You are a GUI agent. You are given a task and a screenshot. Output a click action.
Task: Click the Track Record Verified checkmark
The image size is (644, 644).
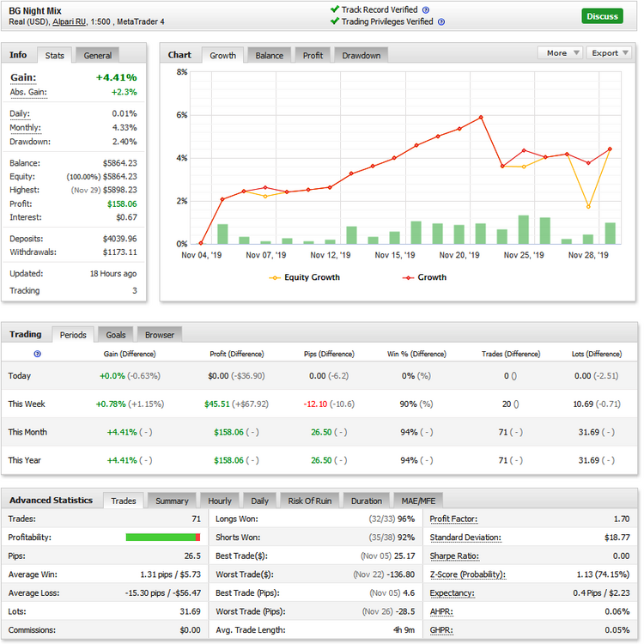pos(335,9)
